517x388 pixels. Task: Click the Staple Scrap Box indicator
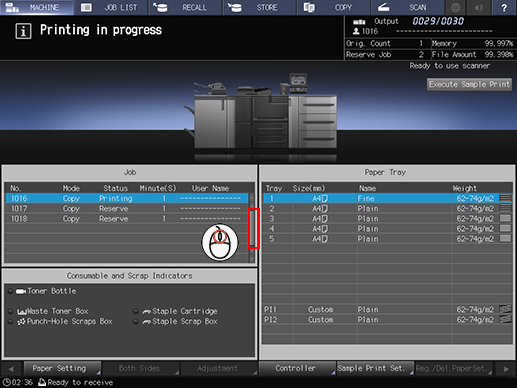coord(135,322)
